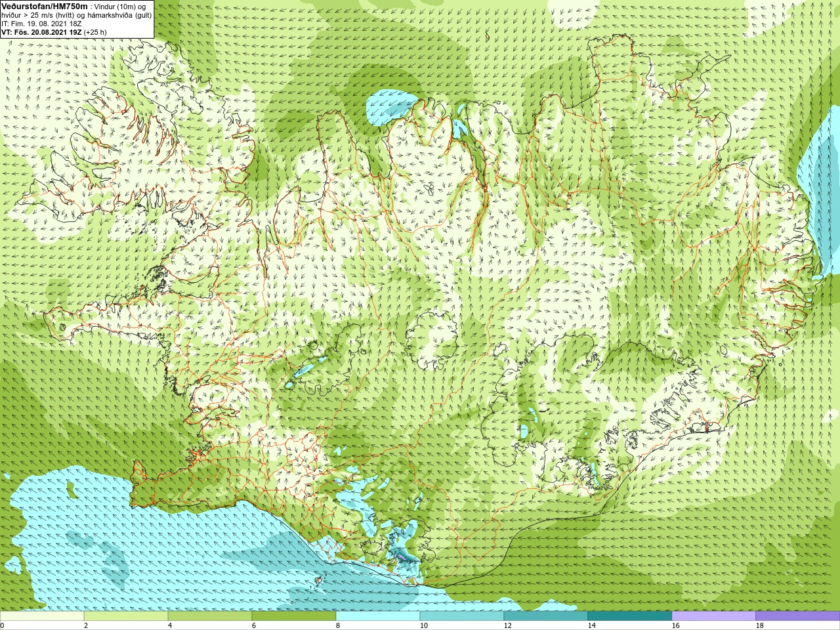The height and width of the screenshot is (630, 840).
Task: Click the scale label "8"
Action: coord(338,625)
